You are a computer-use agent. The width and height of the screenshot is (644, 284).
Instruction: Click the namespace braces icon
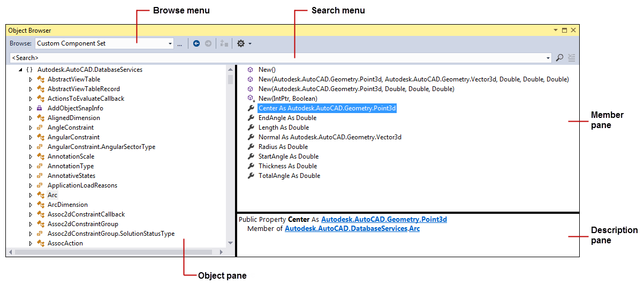29,70
